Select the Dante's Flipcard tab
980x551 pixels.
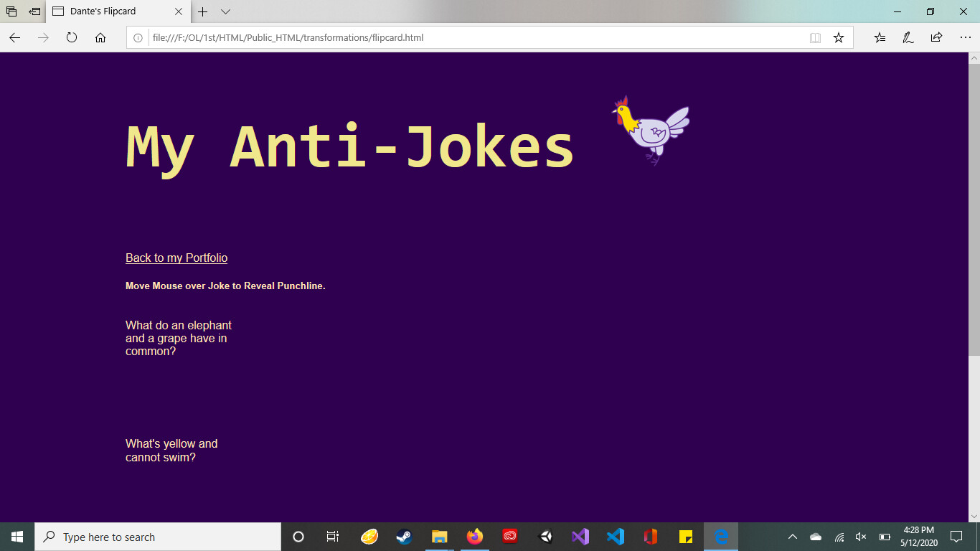[108, 11]
